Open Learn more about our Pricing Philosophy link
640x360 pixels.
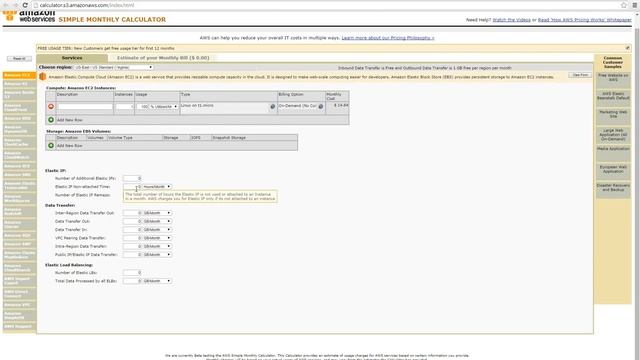pyautogui.click(x=388, y=38)
